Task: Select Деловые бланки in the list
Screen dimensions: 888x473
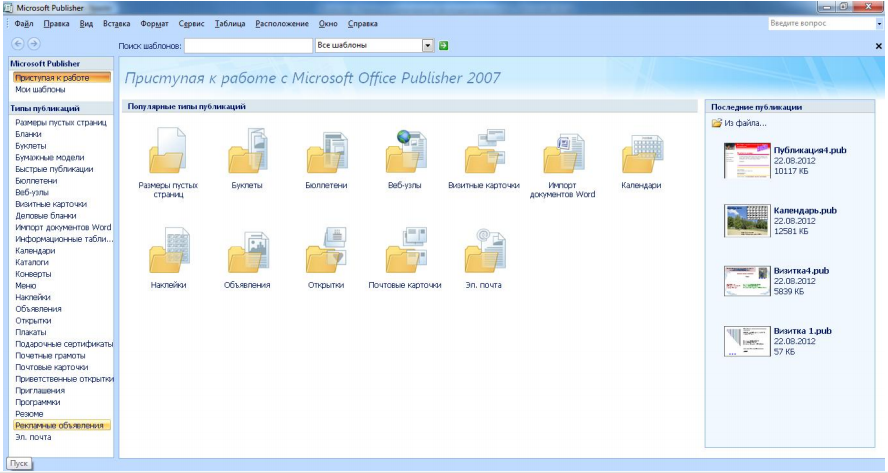Action: click(46, 215)
